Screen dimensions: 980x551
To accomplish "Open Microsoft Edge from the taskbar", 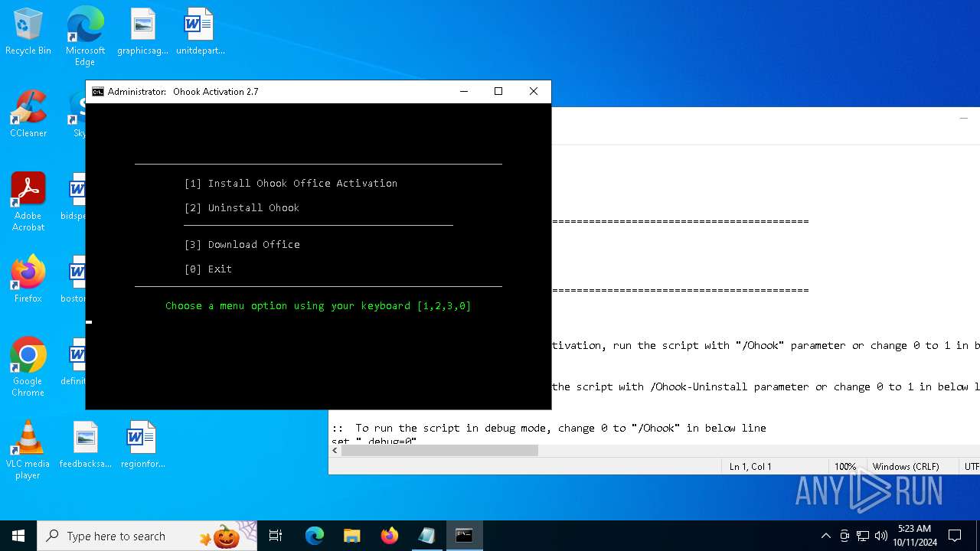I will [315, 536].
